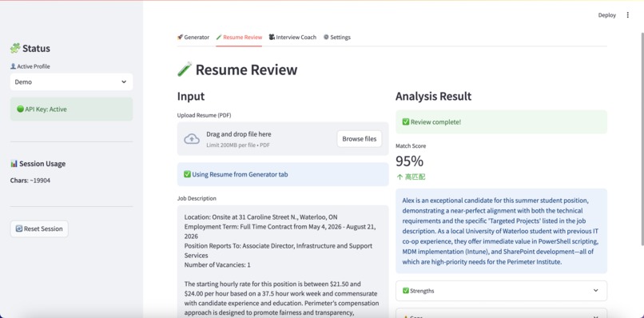Click the drag and drop upload area

pyautogui.click(x=283, y=139)
